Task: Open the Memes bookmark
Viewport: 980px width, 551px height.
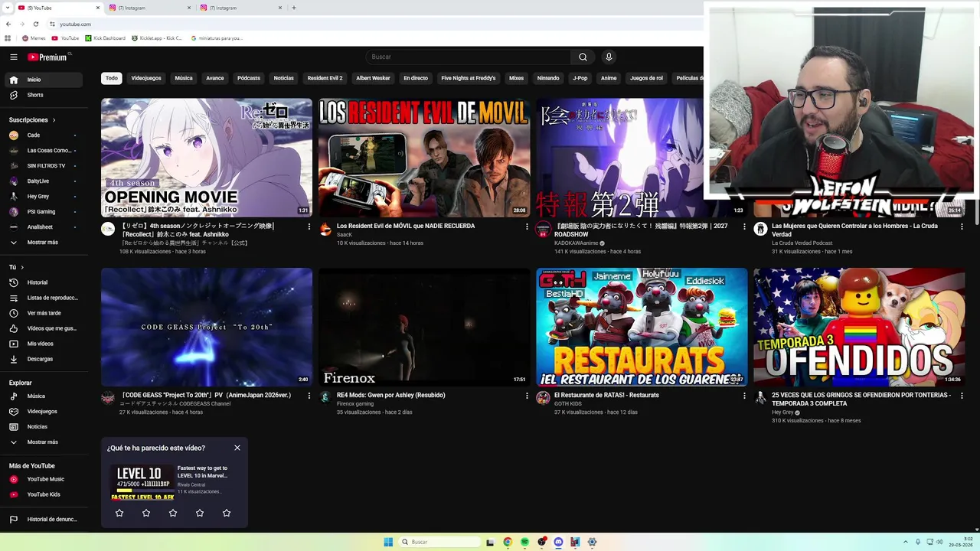Action: tap(34, 38)
